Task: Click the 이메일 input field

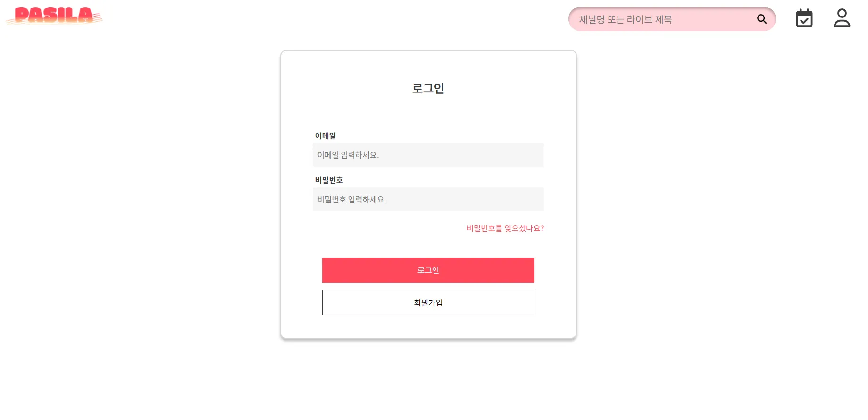Action: click(x=428, y=155)
